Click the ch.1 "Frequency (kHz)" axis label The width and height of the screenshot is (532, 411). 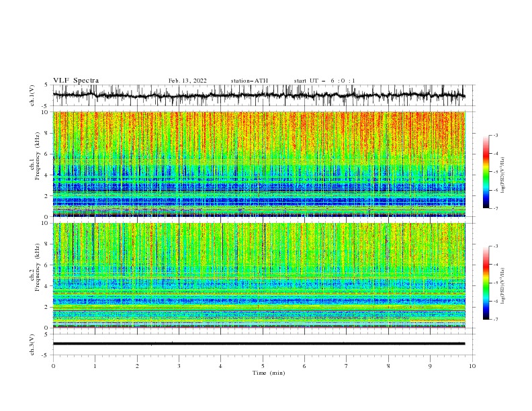point(38,155)
